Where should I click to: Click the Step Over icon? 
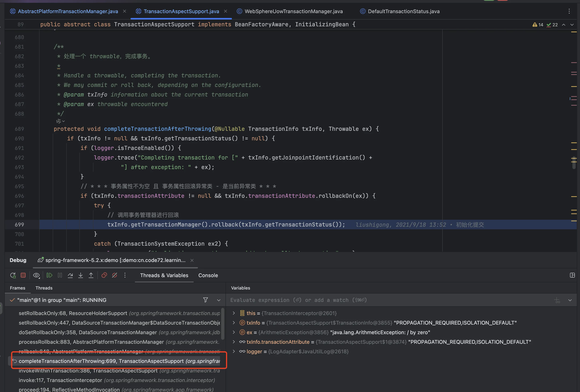70,275
